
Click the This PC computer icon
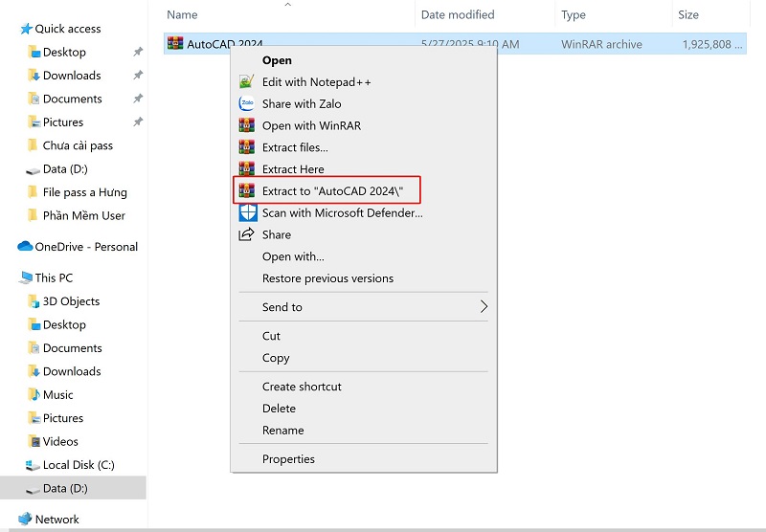click(26, 277)
